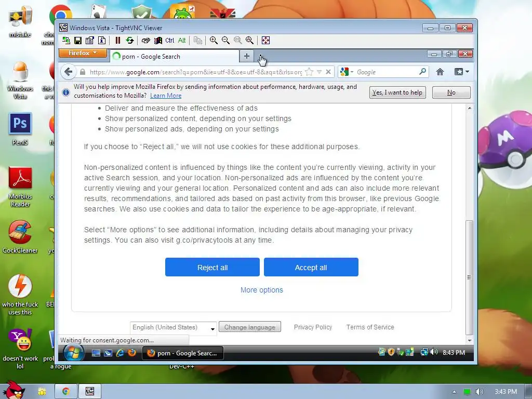Click the bookmark star in address bar
This screenshot has height=399, width=532.
tap(309, 72)
